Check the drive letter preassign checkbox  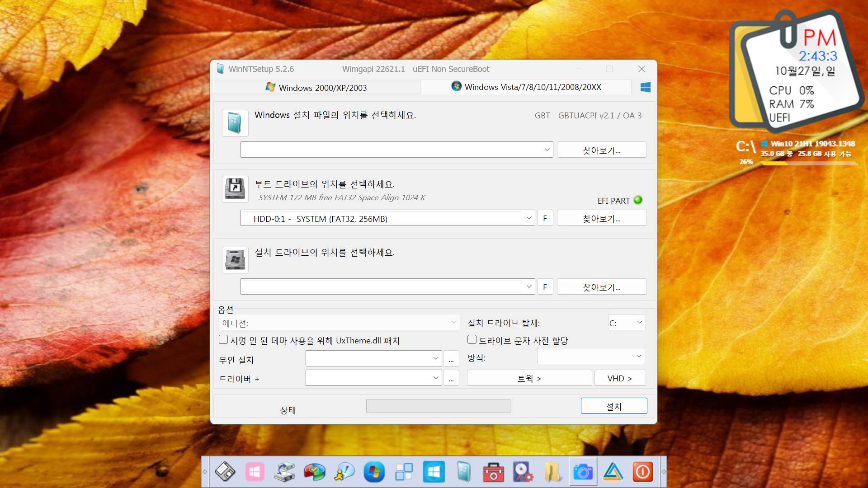[472, 339]
